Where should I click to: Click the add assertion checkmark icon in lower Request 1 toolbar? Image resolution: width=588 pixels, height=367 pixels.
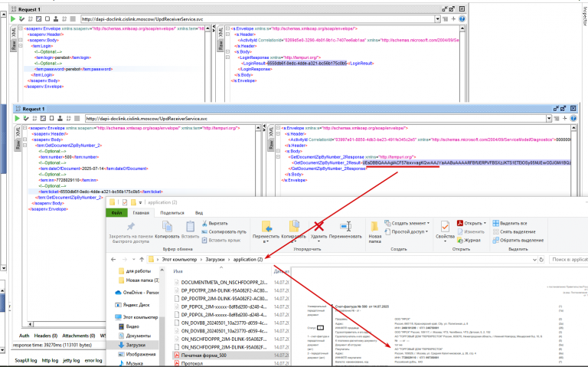point(26,118)
